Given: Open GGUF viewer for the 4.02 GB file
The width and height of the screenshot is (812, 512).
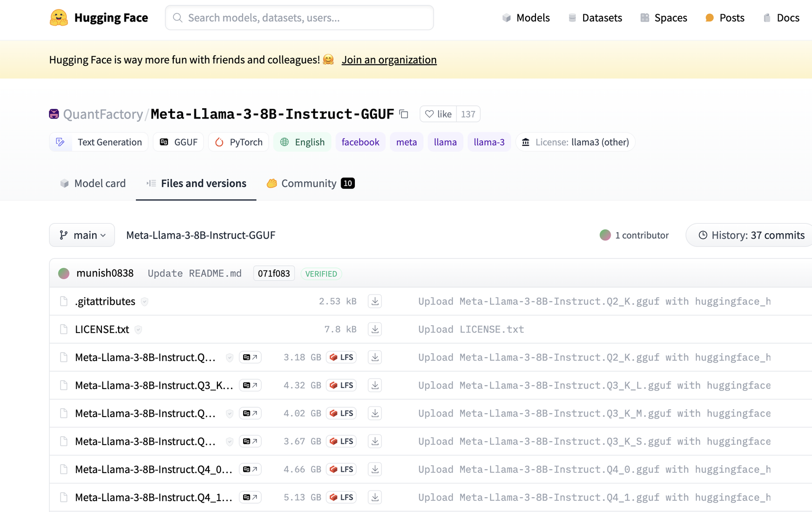Looking at the screenshot, I should (x=250, y=413).
